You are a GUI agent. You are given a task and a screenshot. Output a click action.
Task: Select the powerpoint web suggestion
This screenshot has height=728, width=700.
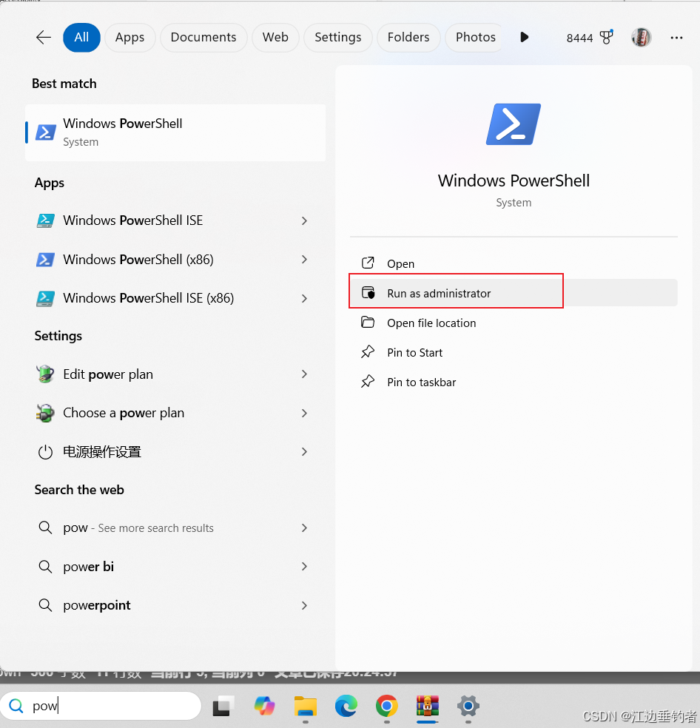175,605
